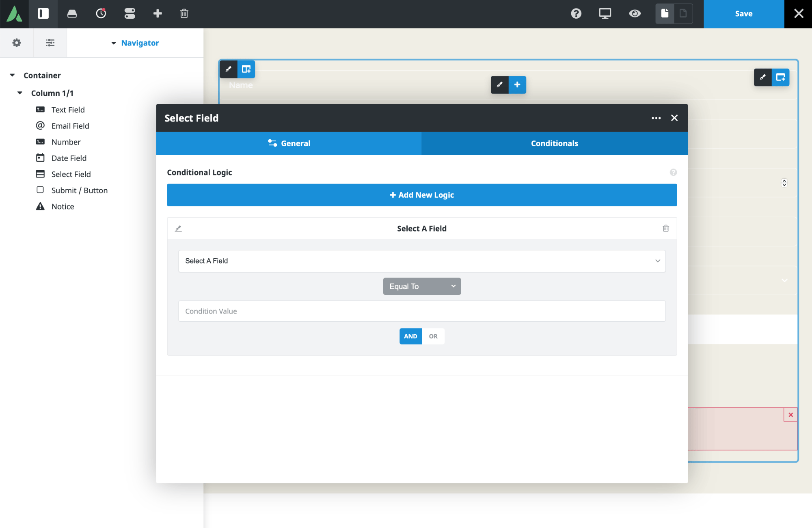
Task: Switch to the General tab
Action: pyautogui.click(x=289, y=143)
